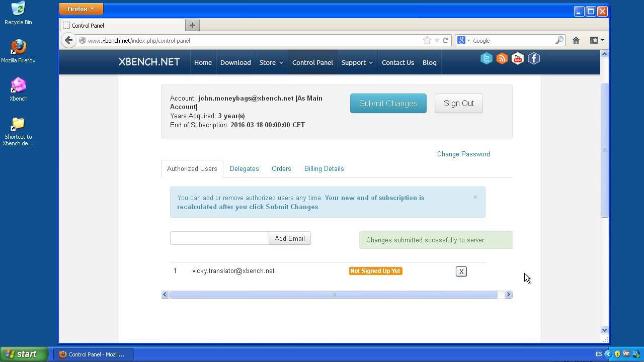Click the ES language indicator
Screen dimensions: 644x362
click(x=599, y=354)
